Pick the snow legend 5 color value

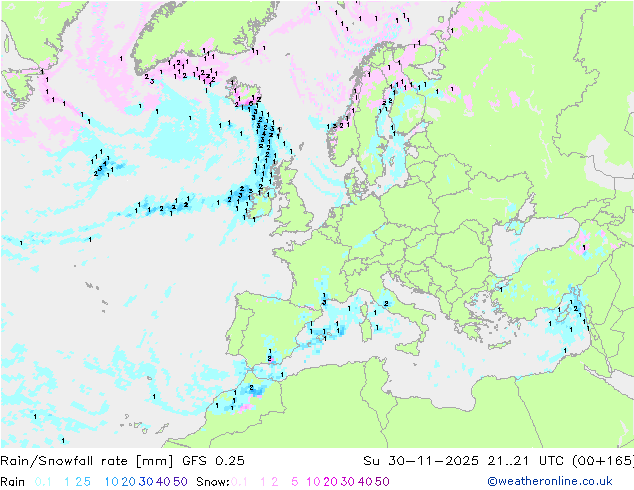[295, 482]
